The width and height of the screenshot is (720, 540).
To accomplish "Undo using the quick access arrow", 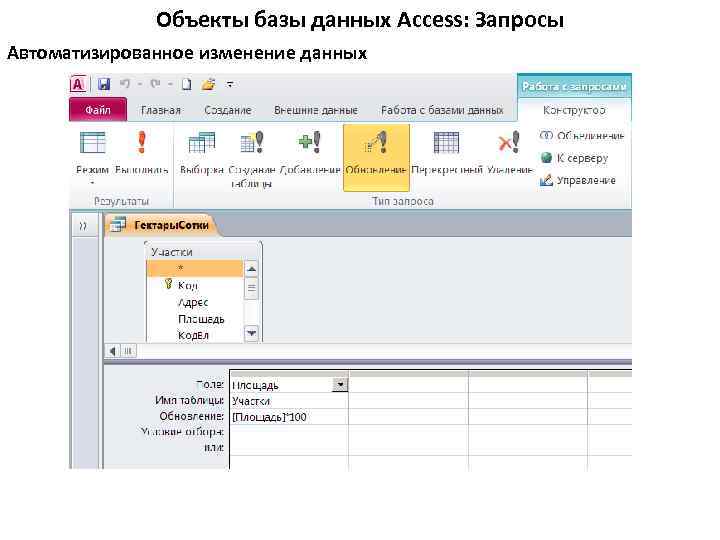I will click(x=125, y=84).
